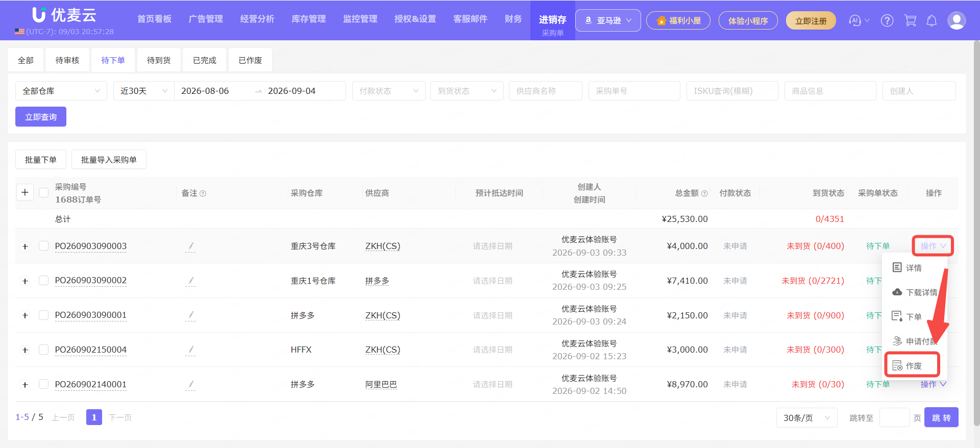The width and height of the screenshot is (980, 448).
Task: Switch to the 全部 tab
Action: pos(26,60)
